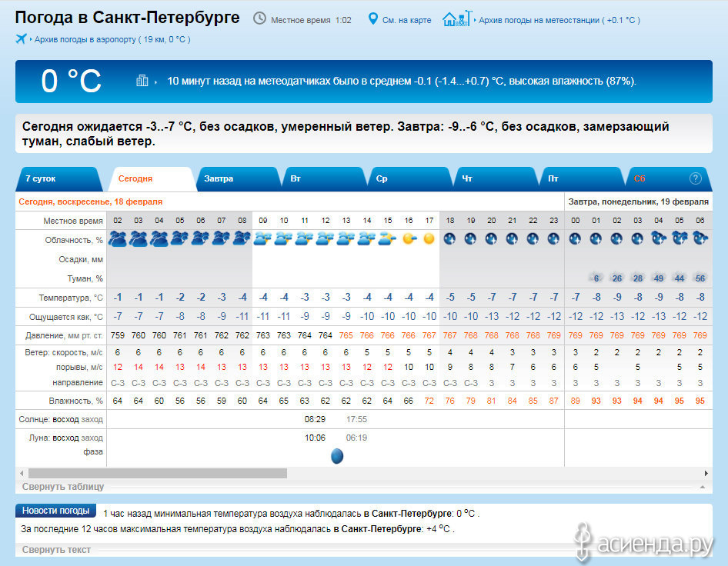Click pressure value 759 at hour 02
728x566 pixels.
(x=118, y=335)
